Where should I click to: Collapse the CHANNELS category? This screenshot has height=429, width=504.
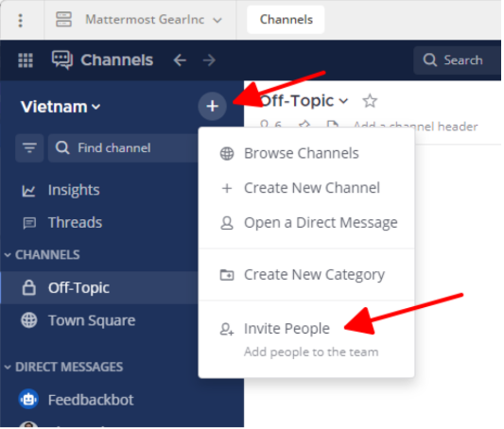coord(43,255)
